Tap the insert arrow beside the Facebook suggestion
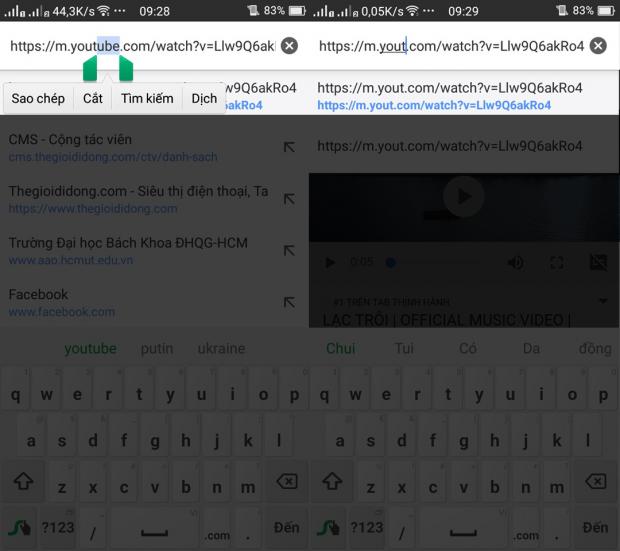The height and width of the screenshot is (551, 620). pyautogui.click(x=289, y=302)
